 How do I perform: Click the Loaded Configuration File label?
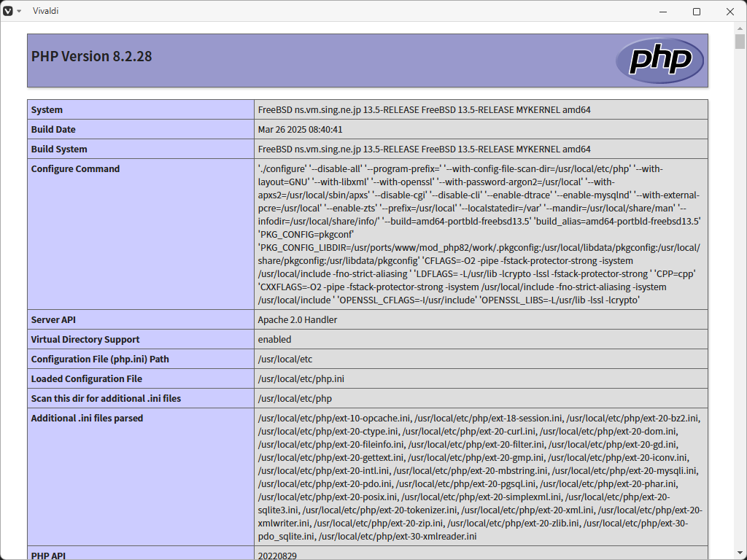click(x=87, y=378)
